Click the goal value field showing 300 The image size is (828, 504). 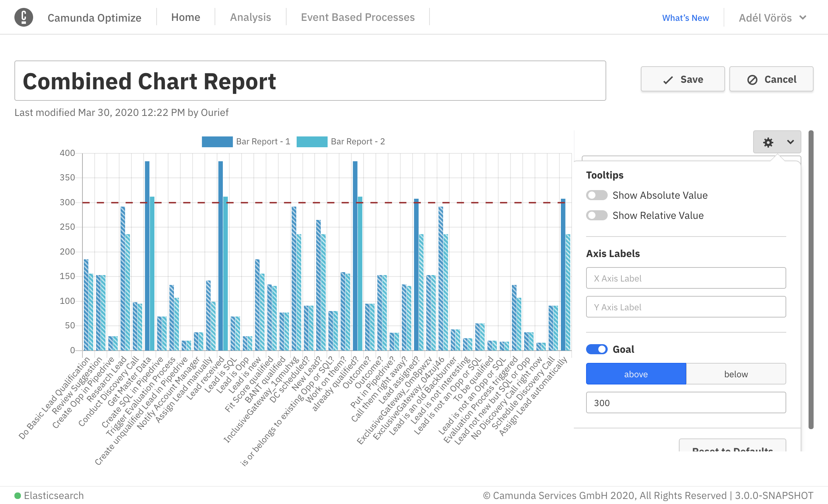coord(685,403)
